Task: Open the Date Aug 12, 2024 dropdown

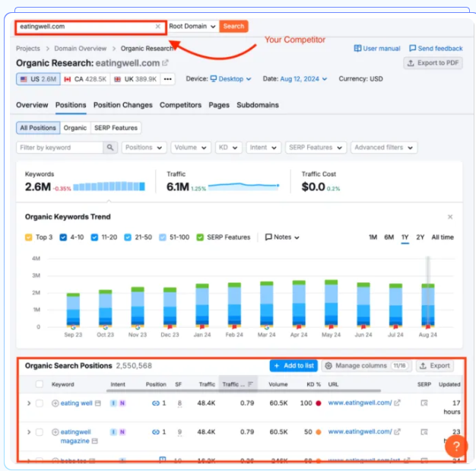Action: (303, 79)
